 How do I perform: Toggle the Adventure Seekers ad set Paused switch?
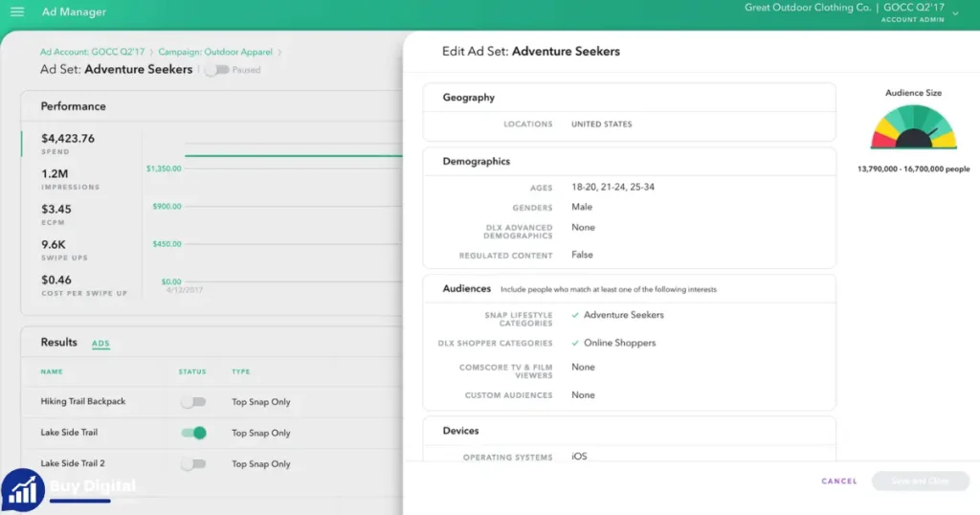(217, 70)
